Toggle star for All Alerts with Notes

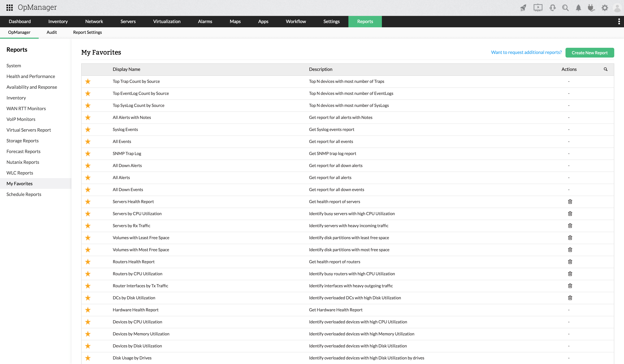[x=88, y=118]
